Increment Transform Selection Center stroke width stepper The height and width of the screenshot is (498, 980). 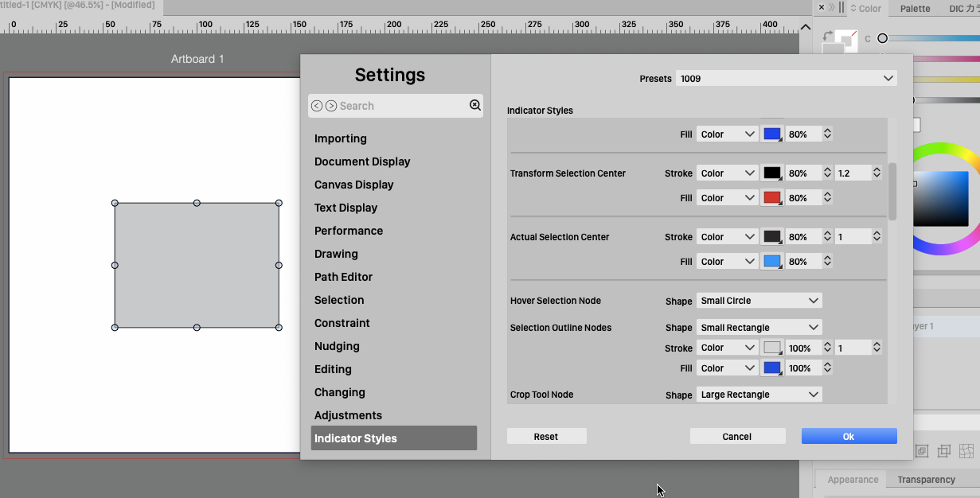pyautogui.click(x=877, y=170)
